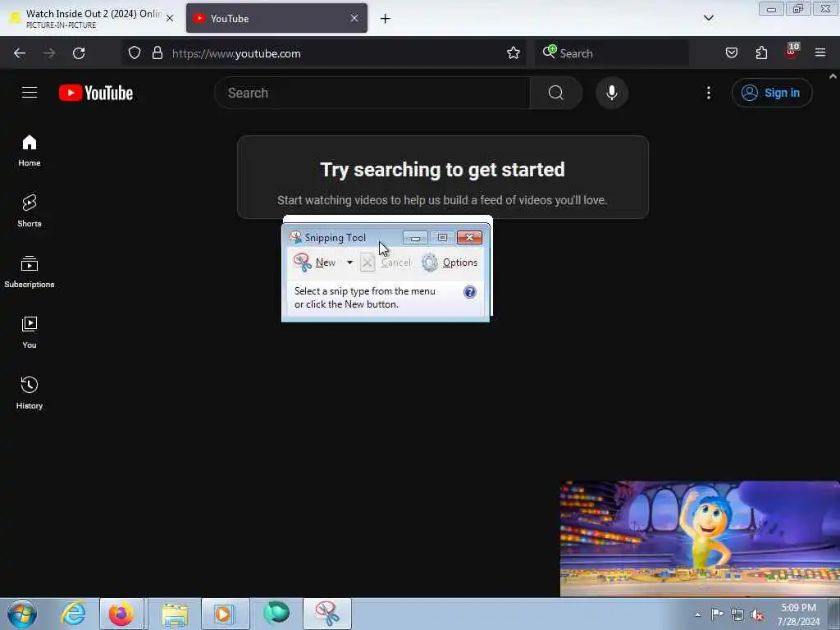Open the You section in the sidebar
This screenshot has width=840, height=630.
click(x=30, y=333)
